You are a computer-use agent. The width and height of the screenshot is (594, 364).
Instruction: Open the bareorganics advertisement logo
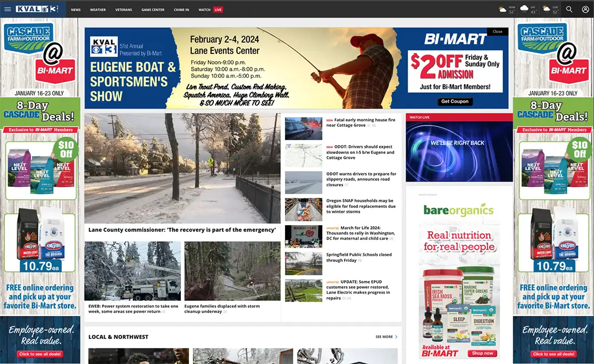click(458, 210)
